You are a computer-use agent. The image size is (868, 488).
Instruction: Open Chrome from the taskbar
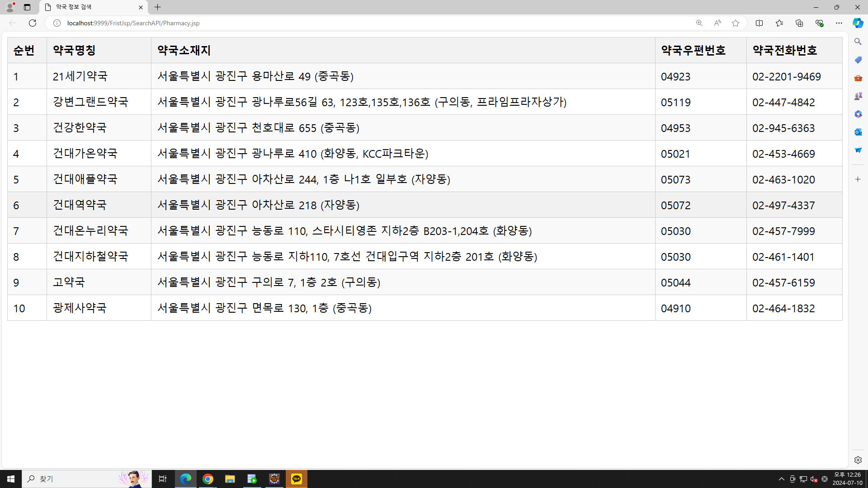pos(208,479)
